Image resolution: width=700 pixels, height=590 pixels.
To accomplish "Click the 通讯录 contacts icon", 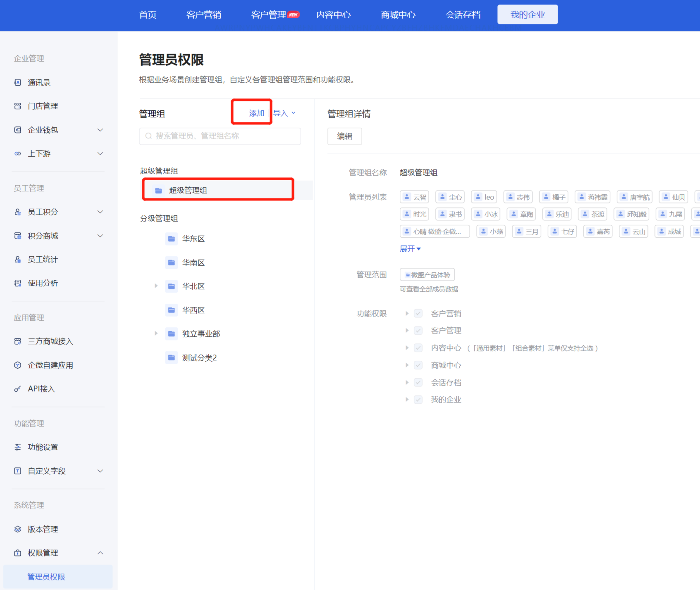I will (x=18, y=83).
